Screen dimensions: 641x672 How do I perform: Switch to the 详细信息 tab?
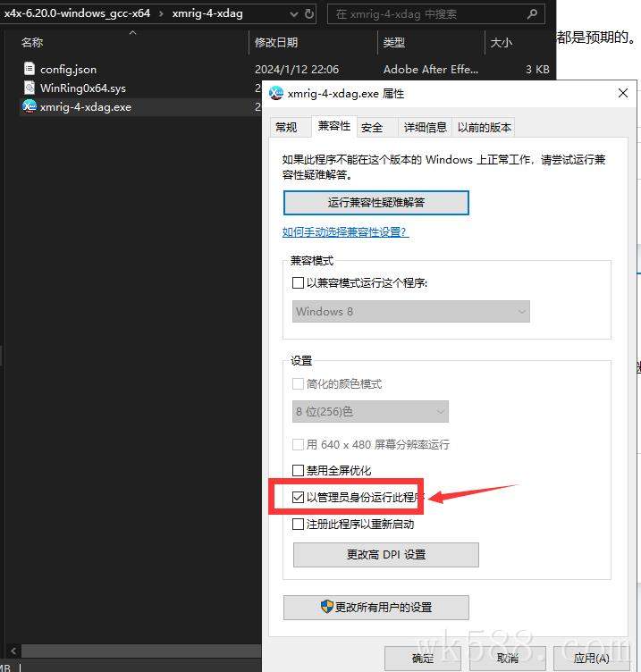(426, 127)
